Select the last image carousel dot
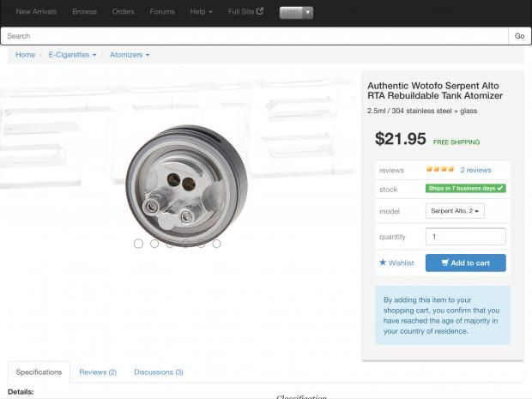The height and width of the screenshot is (399, 532). click(217, 244)
